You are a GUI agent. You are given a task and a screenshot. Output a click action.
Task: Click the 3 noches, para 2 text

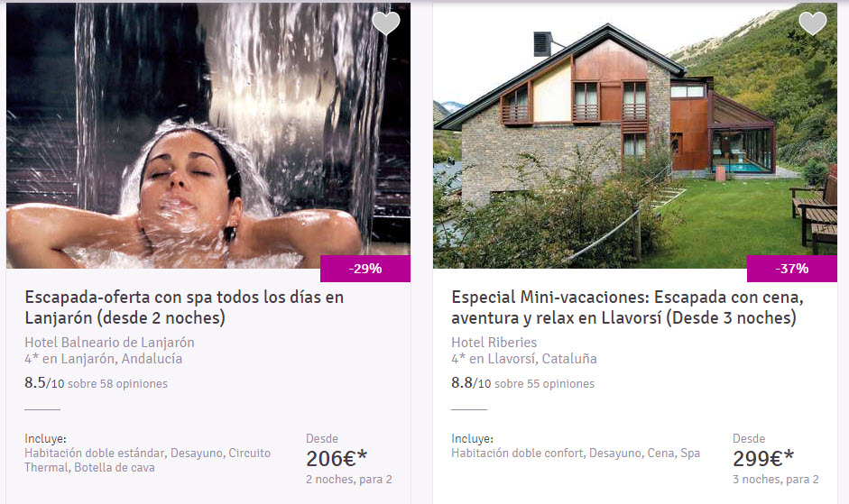coord(775,480)
